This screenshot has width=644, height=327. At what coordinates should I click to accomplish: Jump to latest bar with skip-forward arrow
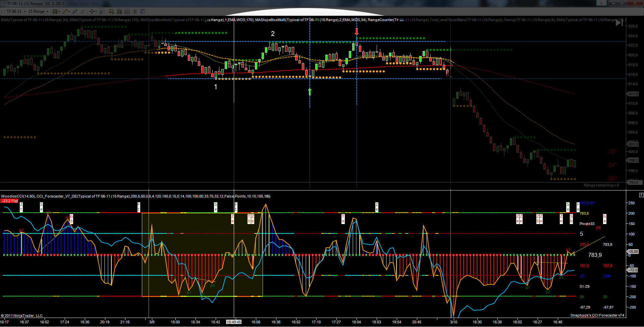point(619,23)
